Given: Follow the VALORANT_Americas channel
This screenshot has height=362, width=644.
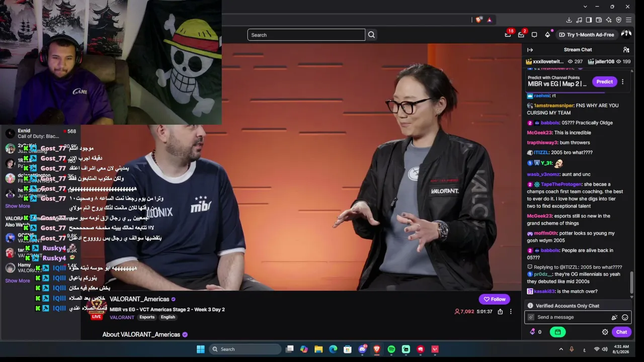Looking at the screenshot, I should (494, 299).
